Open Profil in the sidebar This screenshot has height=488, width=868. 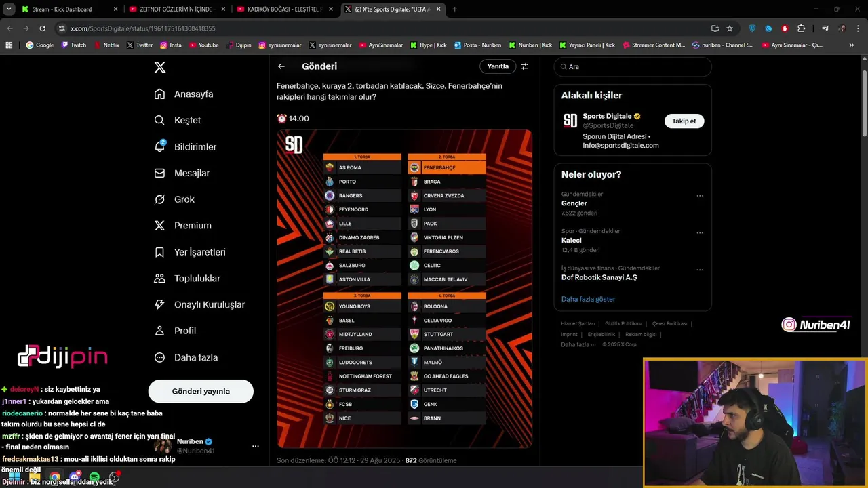coord(175,331)
